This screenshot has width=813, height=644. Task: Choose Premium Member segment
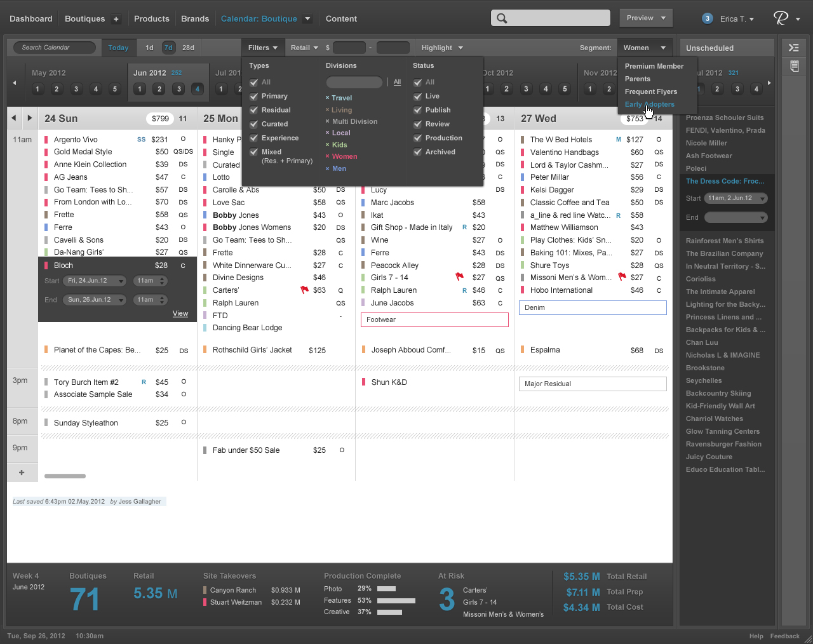654,66
